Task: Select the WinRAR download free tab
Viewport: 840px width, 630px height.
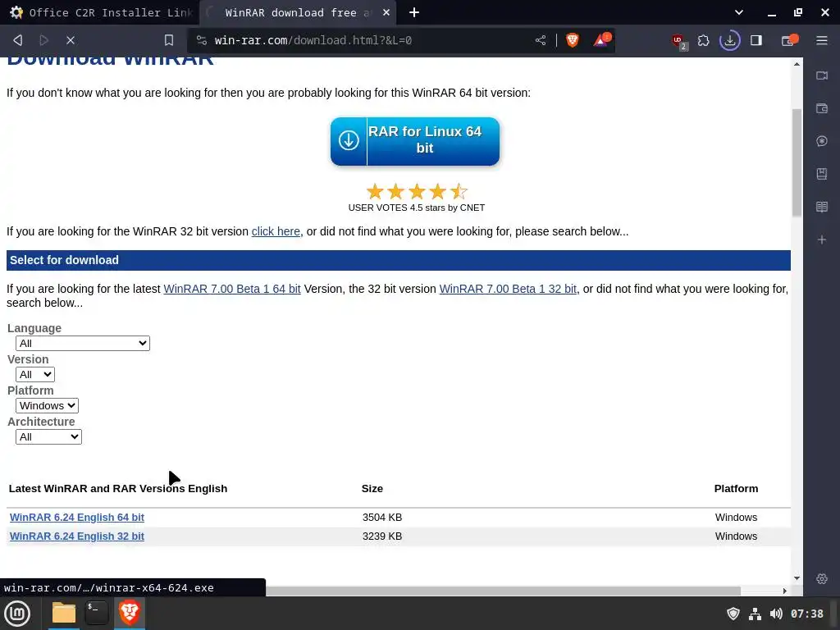Action: tap(297, 12)
